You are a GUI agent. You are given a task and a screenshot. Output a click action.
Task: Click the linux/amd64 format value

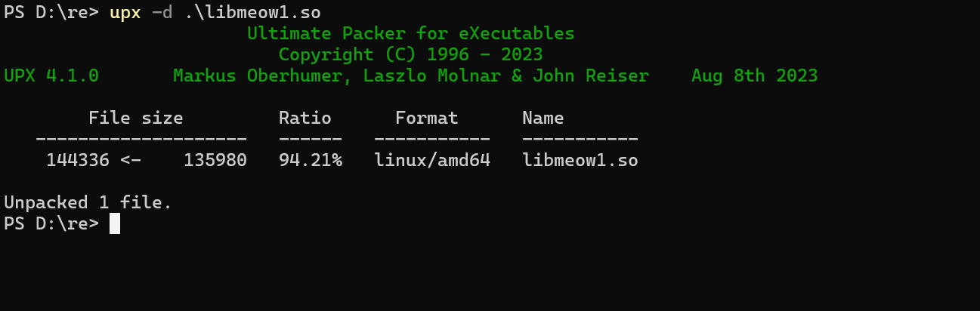pos(432,161)
